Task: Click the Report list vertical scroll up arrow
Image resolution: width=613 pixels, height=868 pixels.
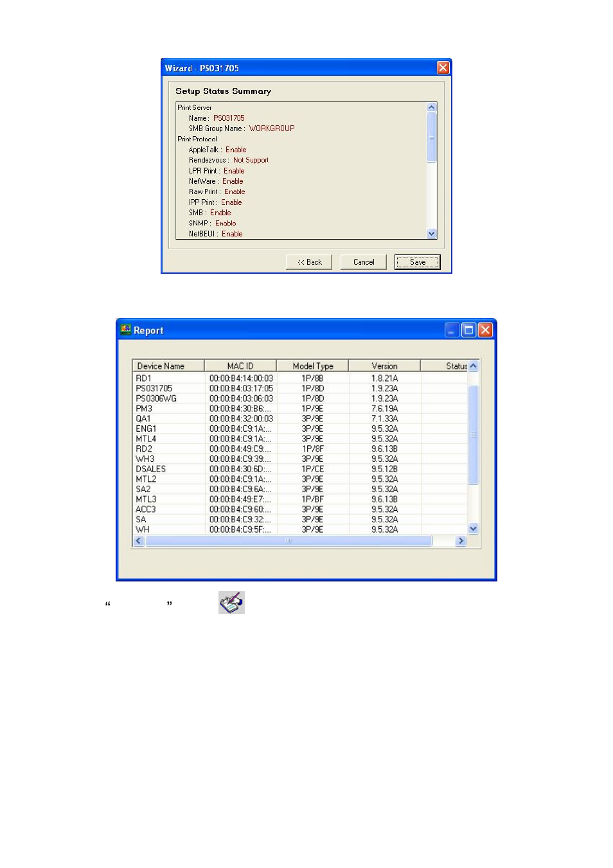Action: [474, 366]
